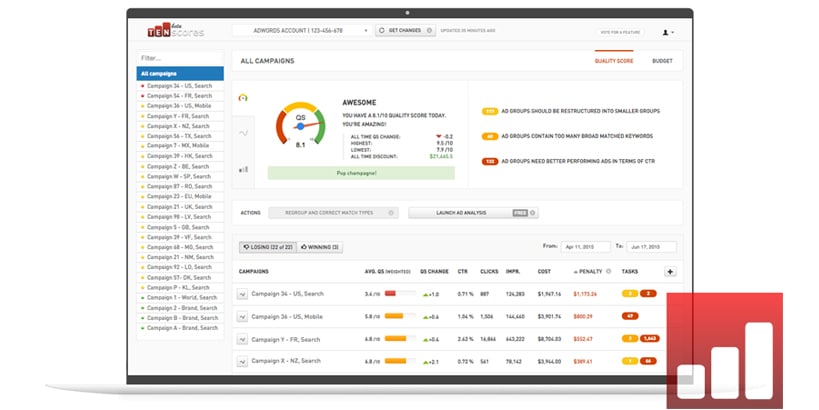Click the Get Changes refresh button

[x=405, y=31]
